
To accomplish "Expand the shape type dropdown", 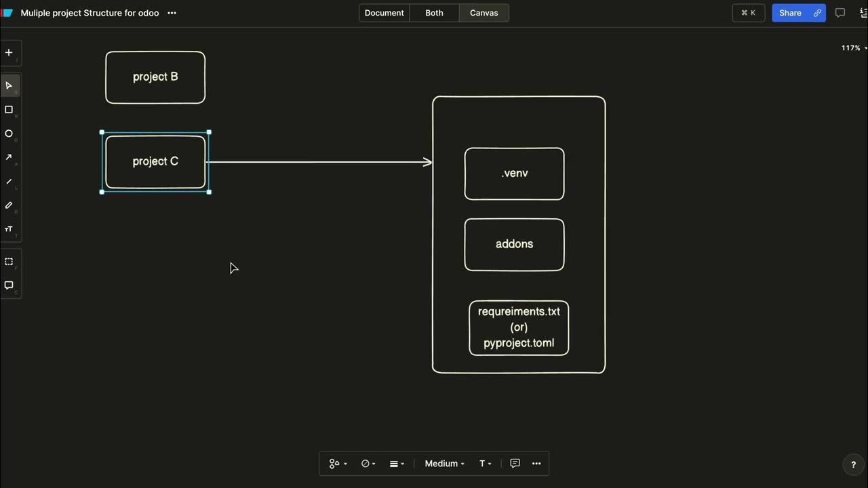I will 338,464.
